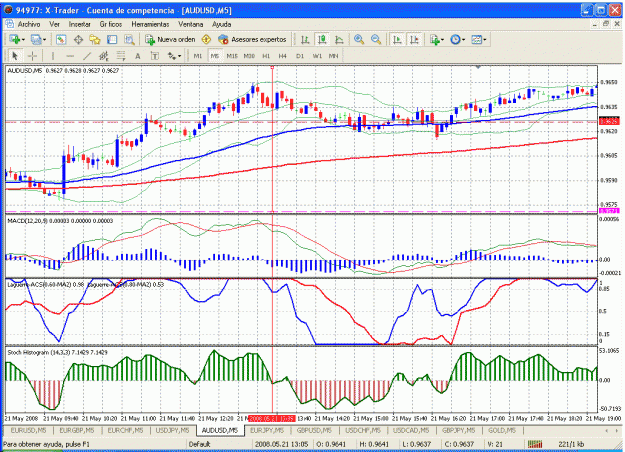625x452 pixels.
Task: Switch timeframe to MN
Action: pyautogui.click(x=334, y=56)
